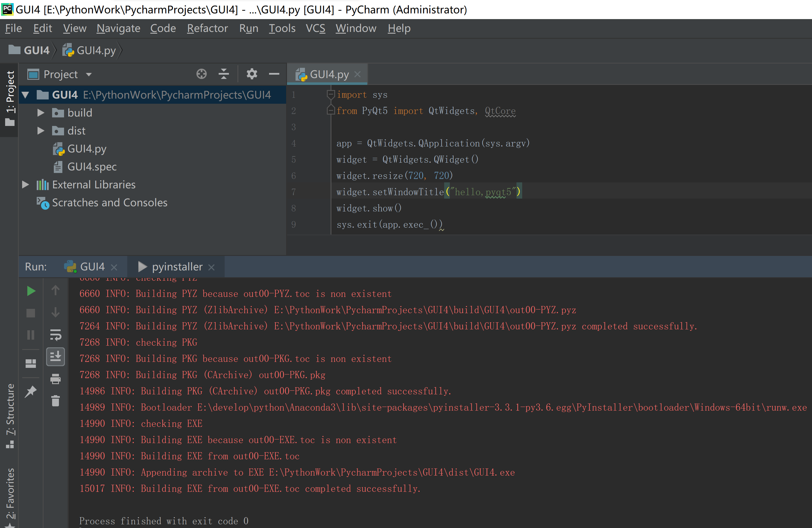The width and height of the screenshot is (812, 528).
Task: Click the Restore Layout icon in Run panel
Action: [31, 363]
